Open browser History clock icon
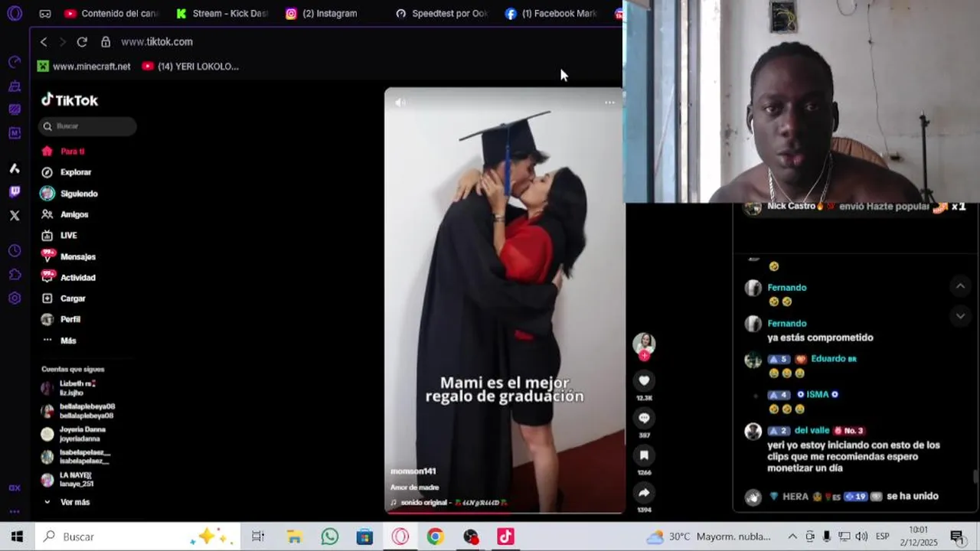The image size is (980, 551). pos(15,251)
